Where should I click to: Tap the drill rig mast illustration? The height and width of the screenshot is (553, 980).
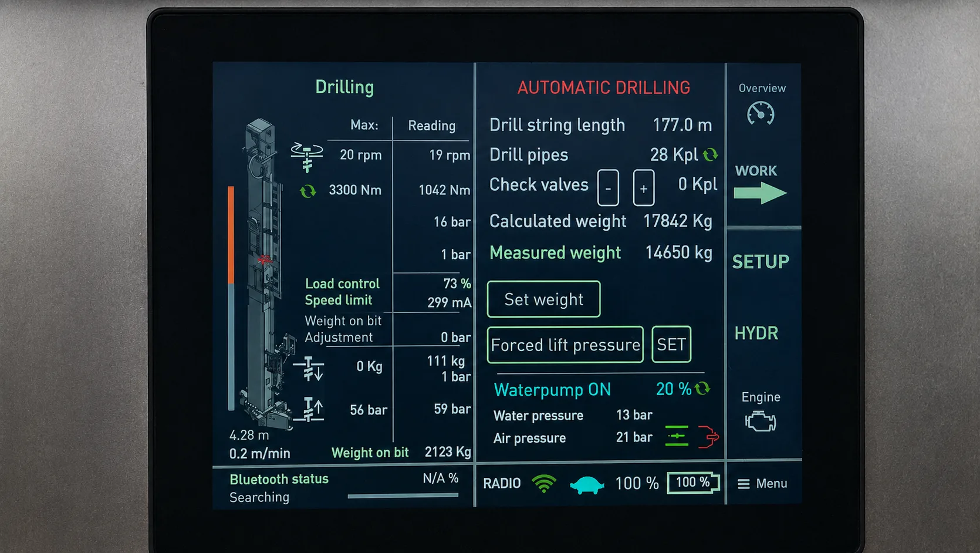pos(266,274)
